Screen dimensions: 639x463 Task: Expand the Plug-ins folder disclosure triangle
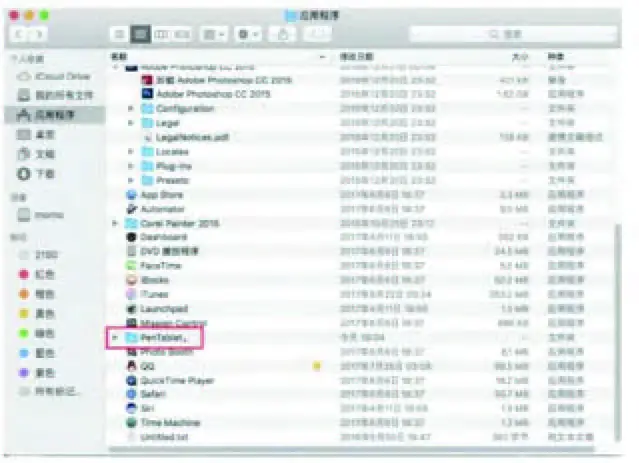(x=130, y=166)
